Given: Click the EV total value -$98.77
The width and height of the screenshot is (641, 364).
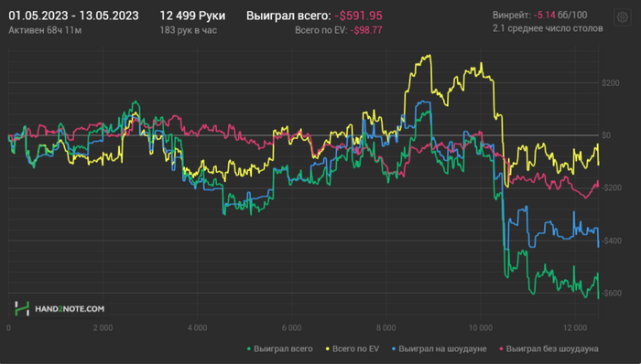Looking at the screenshot, I should pyautogui.click(x=366, y=30).
